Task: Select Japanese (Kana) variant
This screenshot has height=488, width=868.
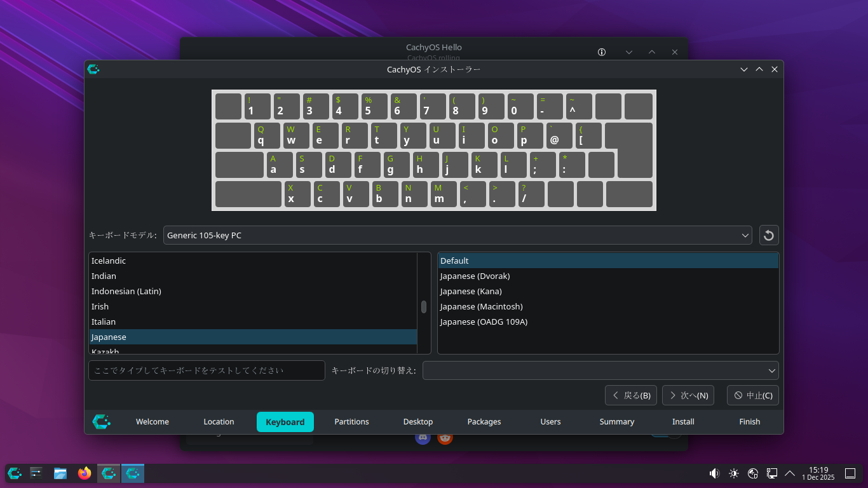Action: pos(471,292)
